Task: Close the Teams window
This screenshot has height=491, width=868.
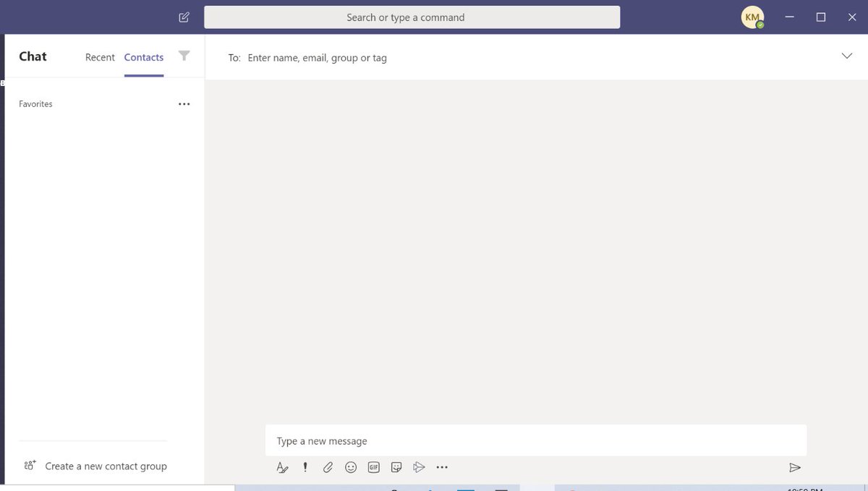Action: 852,17
